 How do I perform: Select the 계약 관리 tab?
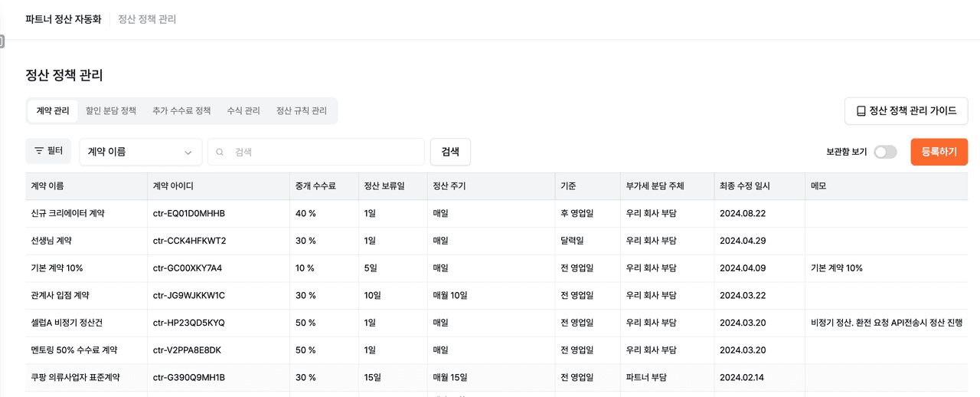(53, 111)
